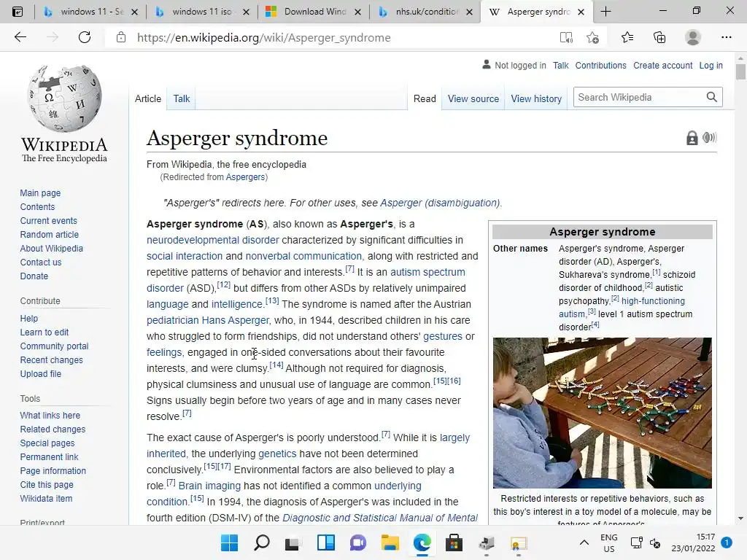This screenshot has width=747, height=560.
Task: Open the notification badge in tray
Action: (727, 542)
